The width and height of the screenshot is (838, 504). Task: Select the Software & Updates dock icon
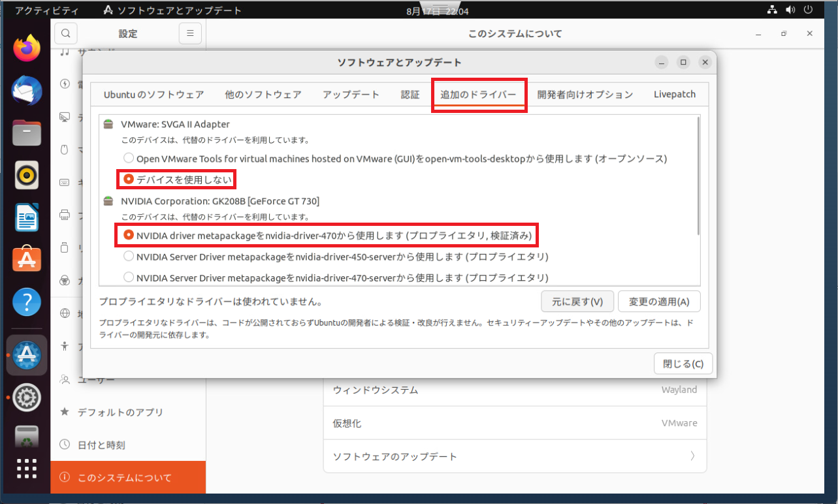click(27, 354)
